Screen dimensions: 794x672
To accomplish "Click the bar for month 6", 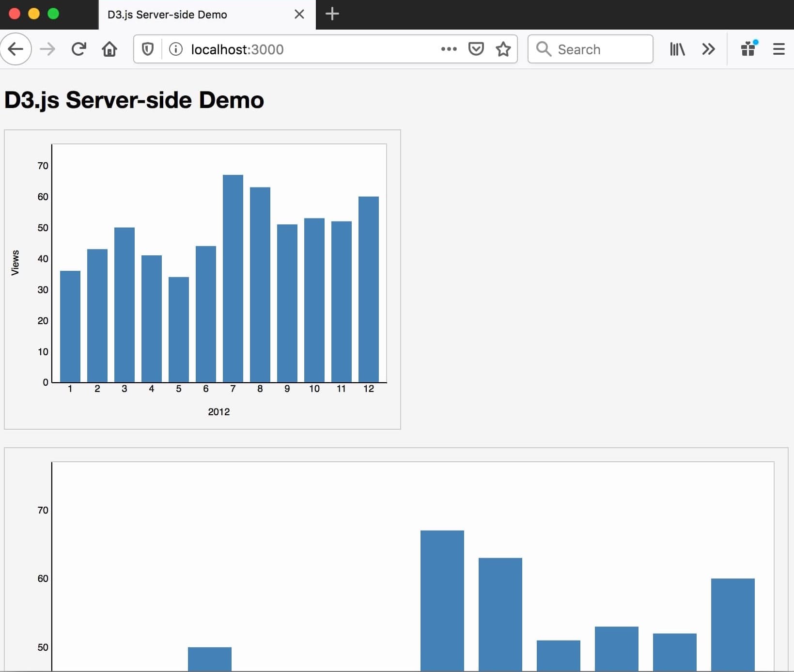I will [x=206, y=314].
